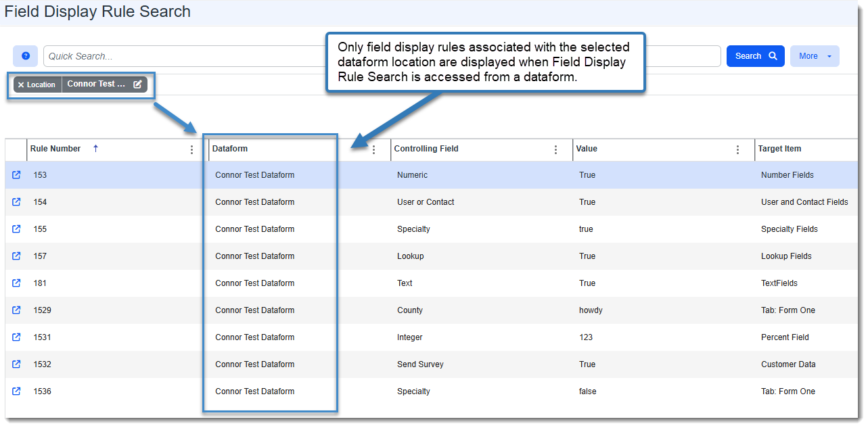Select the row with Integer controlling field
The height and width of the screenshot is (428, 868).
tap(410, 337)
